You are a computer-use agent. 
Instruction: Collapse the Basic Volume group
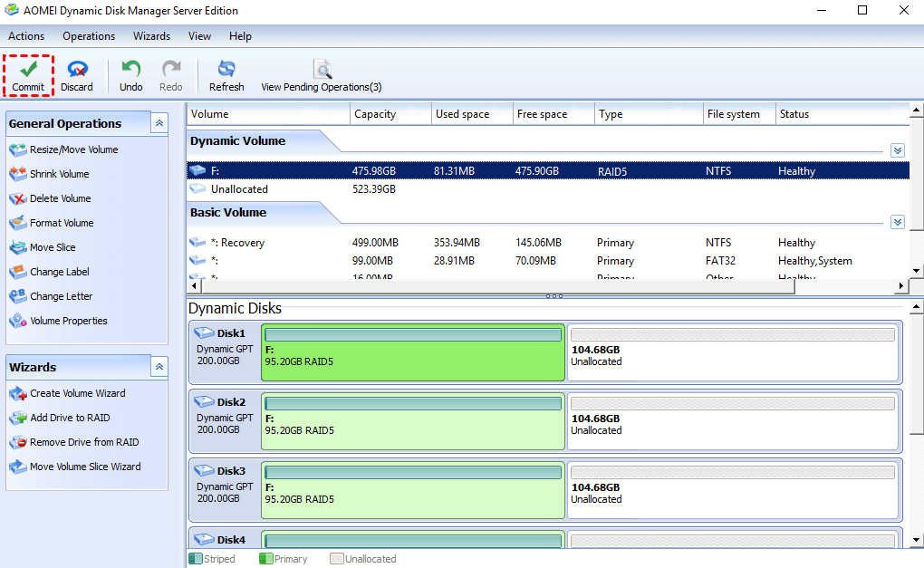tap(897, 222)
